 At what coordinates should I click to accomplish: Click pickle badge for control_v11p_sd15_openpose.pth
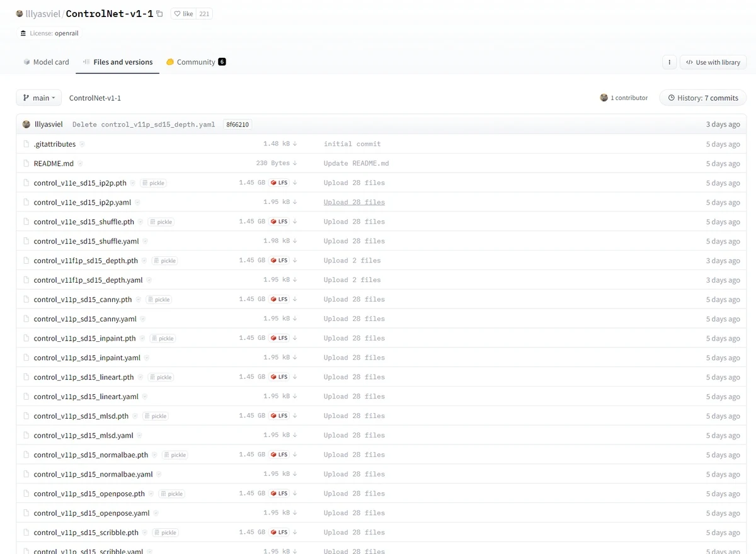pyautogui.click(x=172, y=494)
